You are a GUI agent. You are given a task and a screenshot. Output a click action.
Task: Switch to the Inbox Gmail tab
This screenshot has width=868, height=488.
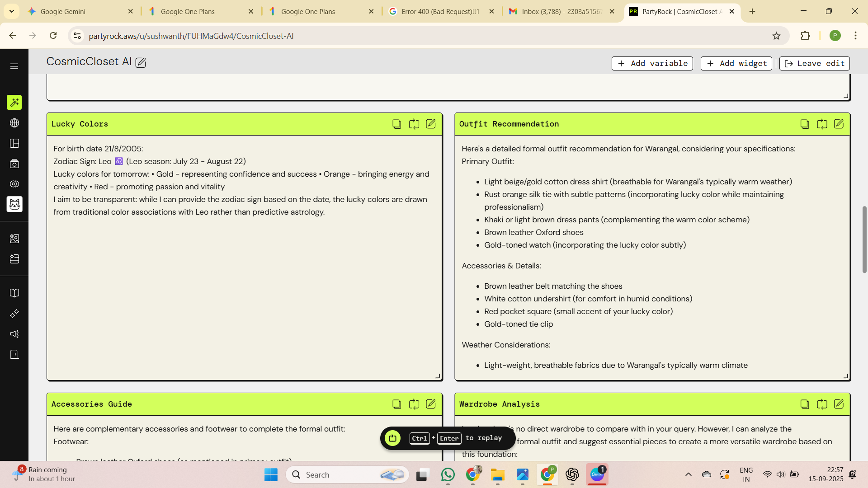pos(561,11)
